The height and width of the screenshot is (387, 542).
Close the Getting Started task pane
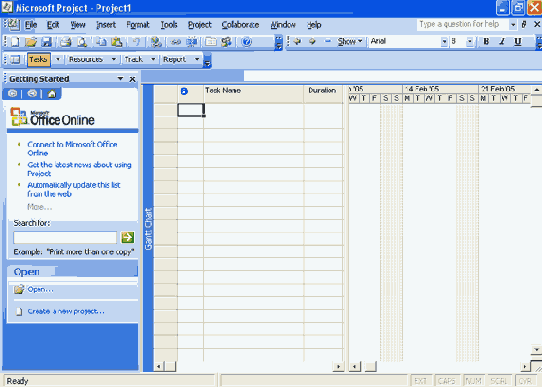pos(132,79)
